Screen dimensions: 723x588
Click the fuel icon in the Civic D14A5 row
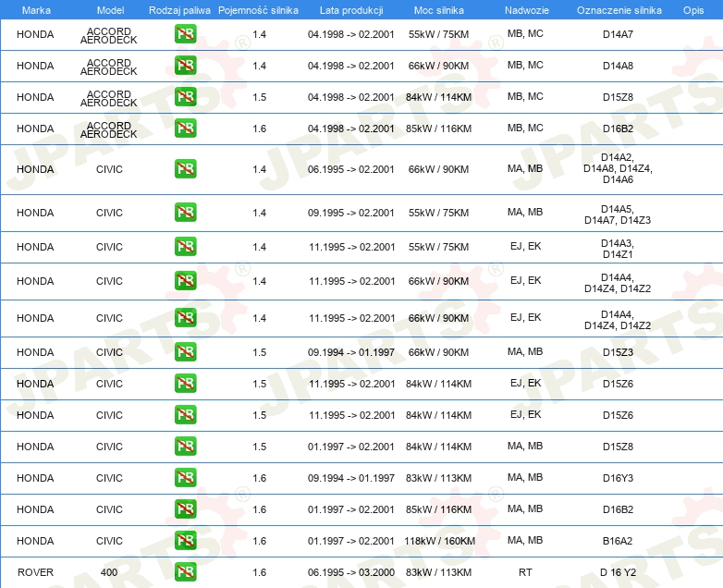tap(185, 212)
